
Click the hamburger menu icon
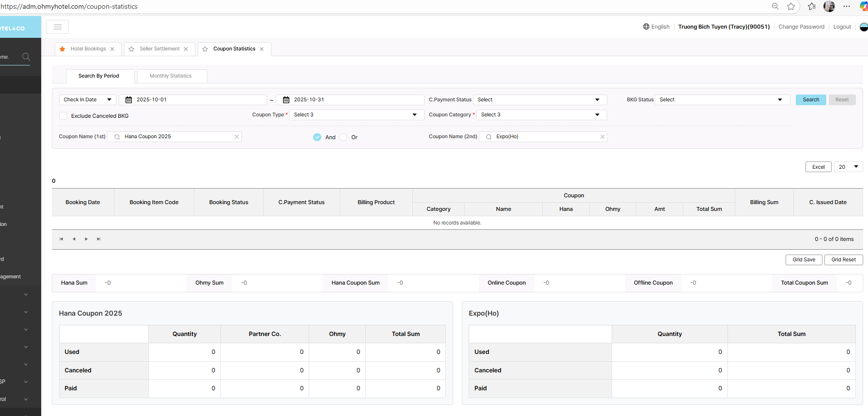point(57,27)
